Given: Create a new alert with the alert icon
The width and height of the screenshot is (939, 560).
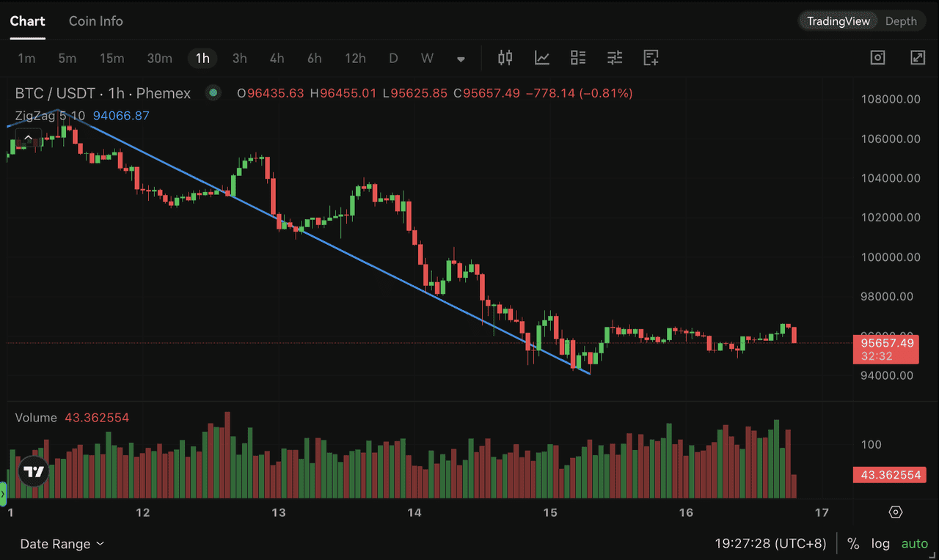Looking at the screenshot, I should pos(651,57).
